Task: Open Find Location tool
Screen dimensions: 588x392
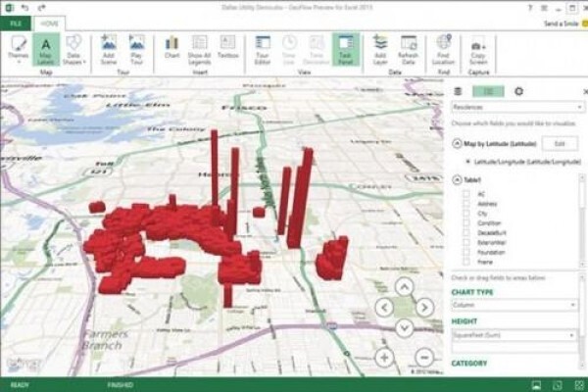Action: click(x=443, y=50)
